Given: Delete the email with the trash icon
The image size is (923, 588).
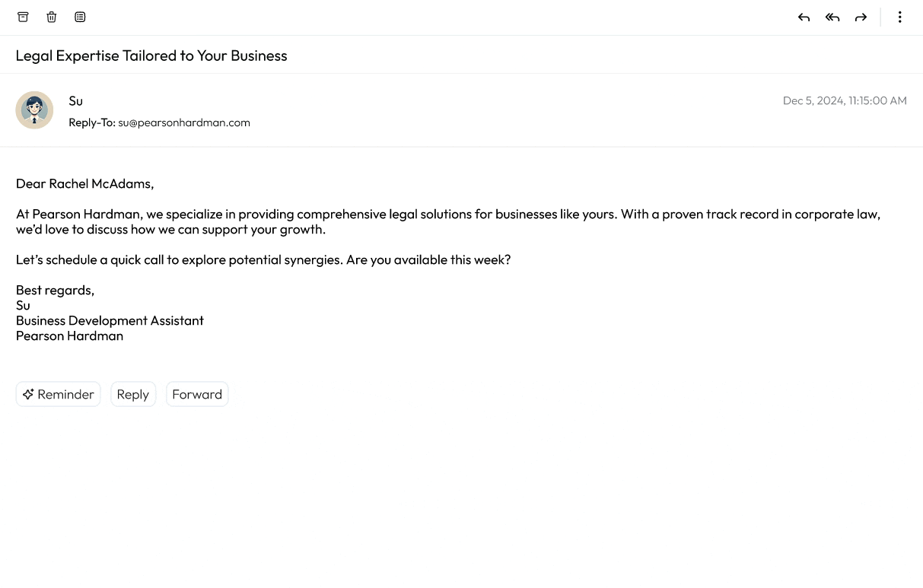Looking at the screenshot, I should pyautogui.click(x=52, y=17).
